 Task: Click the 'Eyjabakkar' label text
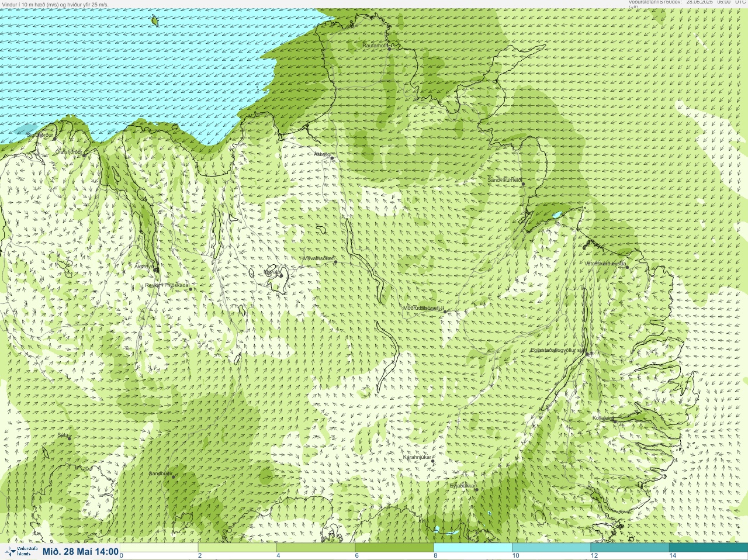click(463, 486)
